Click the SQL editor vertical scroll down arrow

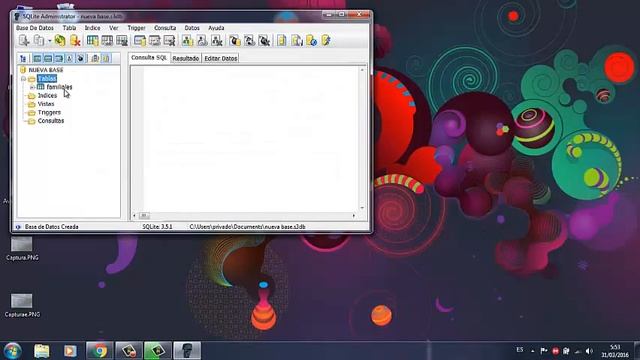(362, 208)
